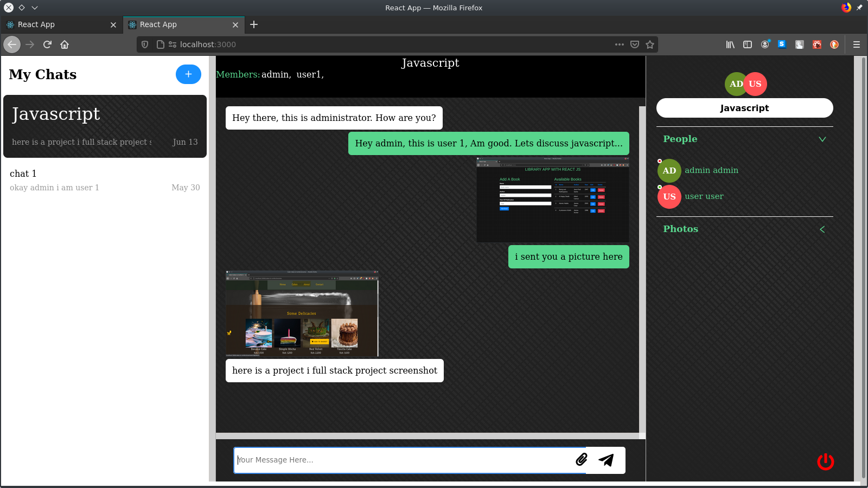Click the DuckDuckGo extension icon
Image resolution: width=868 pixels, height=488 pixels.
point(834,44)
